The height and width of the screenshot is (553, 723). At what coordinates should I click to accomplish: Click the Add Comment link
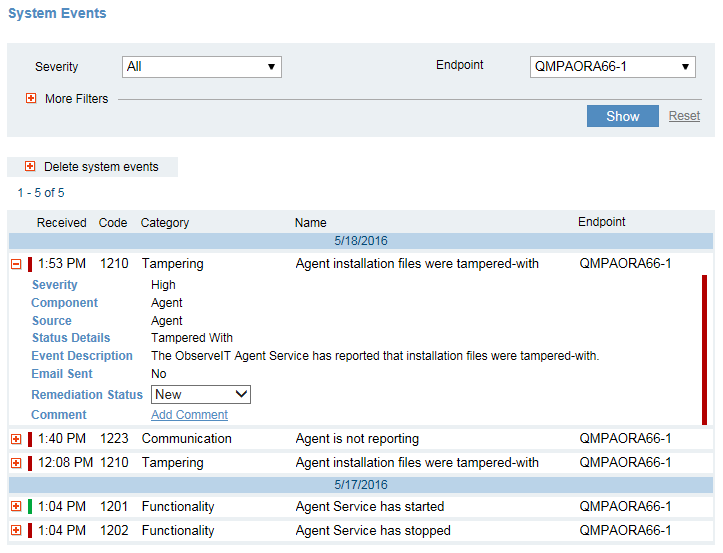tap(189, 415)
